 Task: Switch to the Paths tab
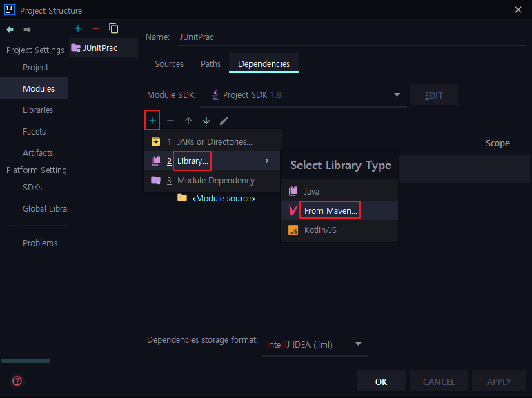coord(210,63)
